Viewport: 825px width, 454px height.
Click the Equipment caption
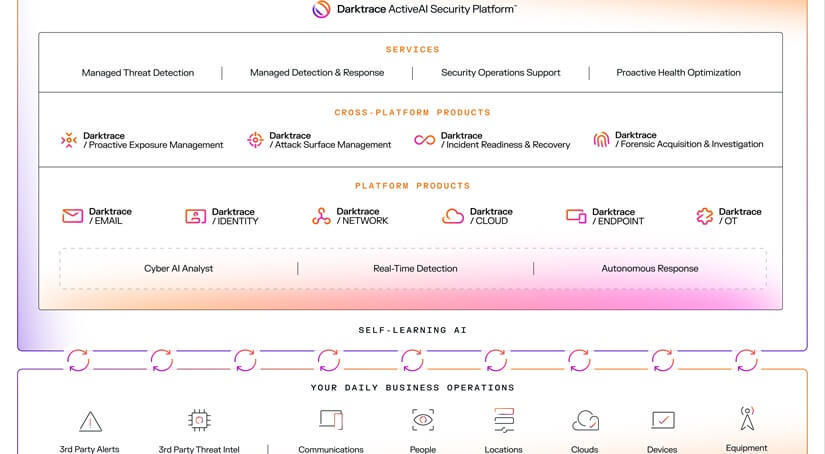(747, 448)
